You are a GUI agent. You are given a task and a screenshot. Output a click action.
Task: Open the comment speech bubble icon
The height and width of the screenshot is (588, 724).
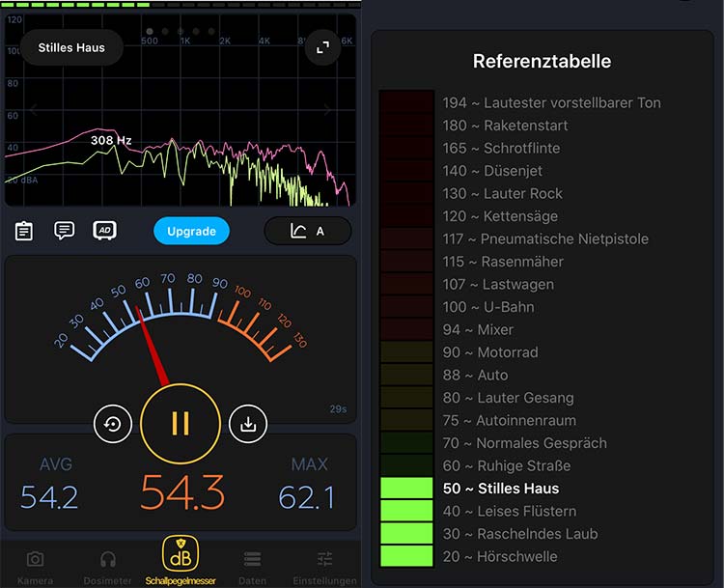65,231
